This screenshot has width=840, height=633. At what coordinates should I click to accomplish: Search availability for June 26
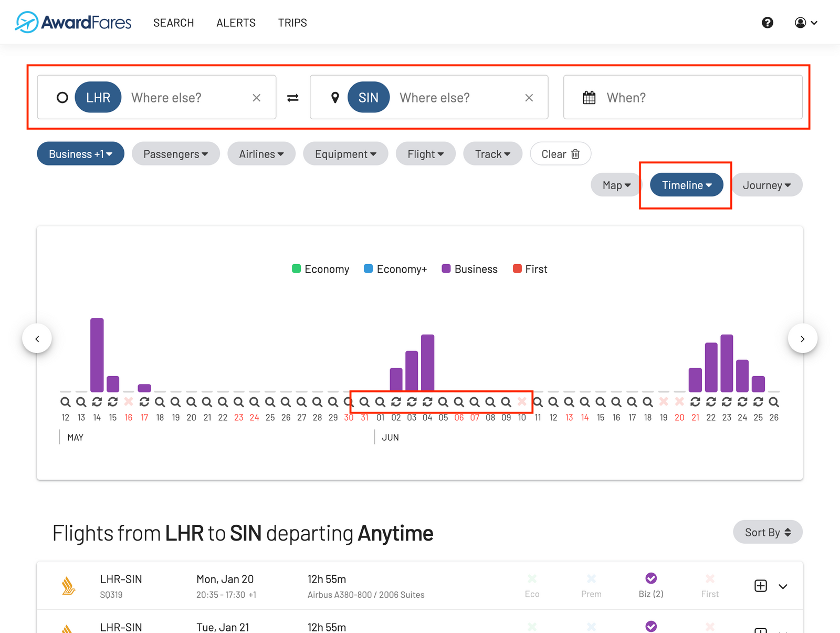(x=774, y=402)
